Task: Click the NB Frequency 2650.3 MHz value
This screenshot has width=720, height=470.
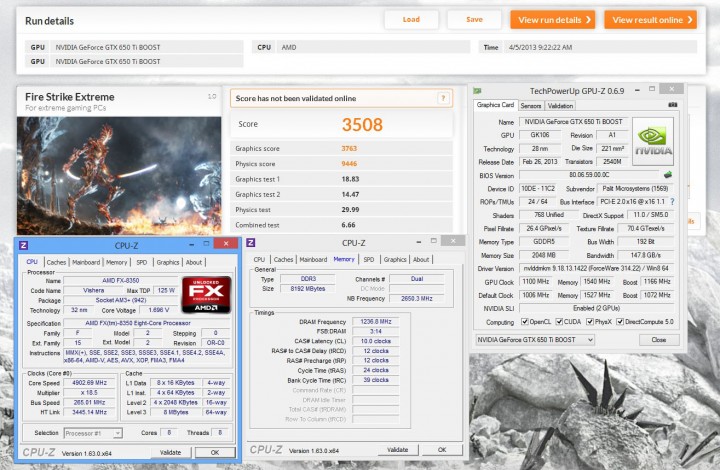Action: [x=417, y=298]
